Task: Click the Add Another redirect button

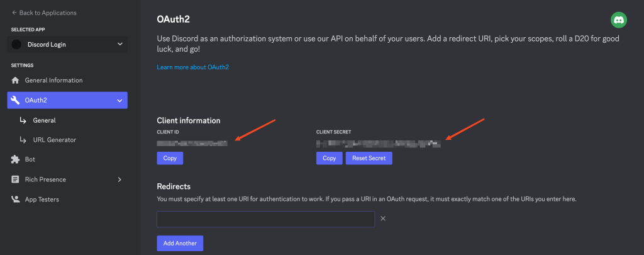Action: click(180, 243)
